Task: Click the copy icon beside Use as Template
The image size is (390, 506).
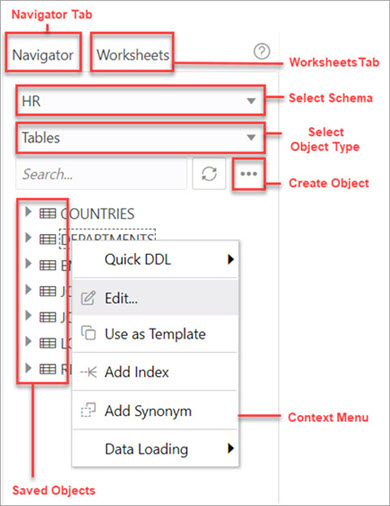Action: 88,333
